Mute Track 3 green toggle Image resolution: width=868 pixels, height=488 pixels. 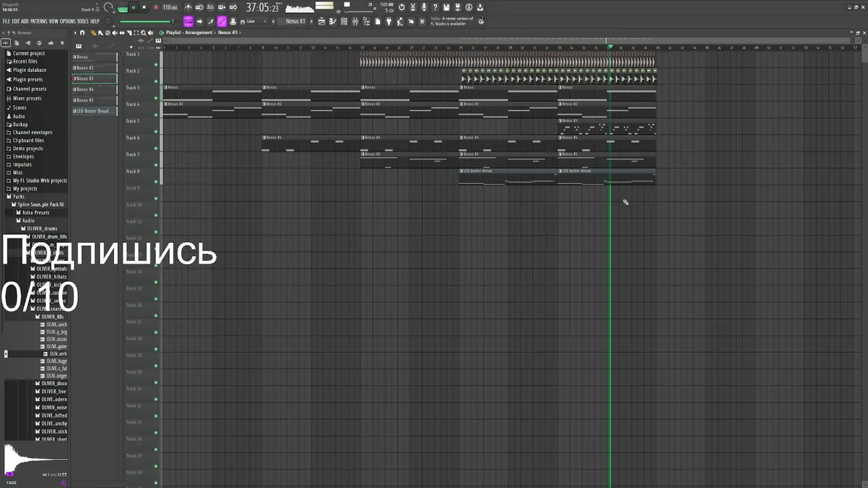click(156, 98)
